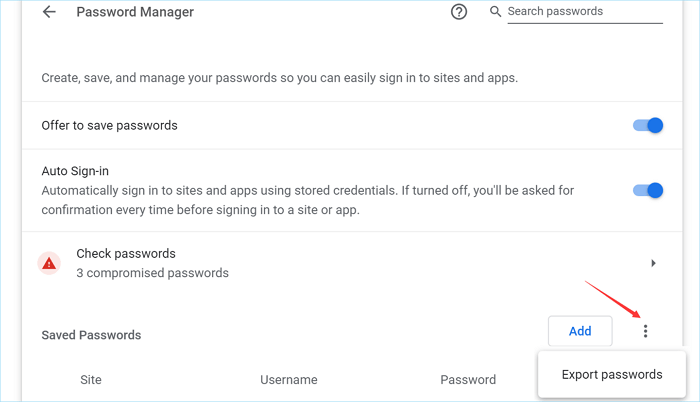Viewport: 700px width, 402px height.
Task: Click the back arrow beside Password Manager
Action: coord(49,13)
